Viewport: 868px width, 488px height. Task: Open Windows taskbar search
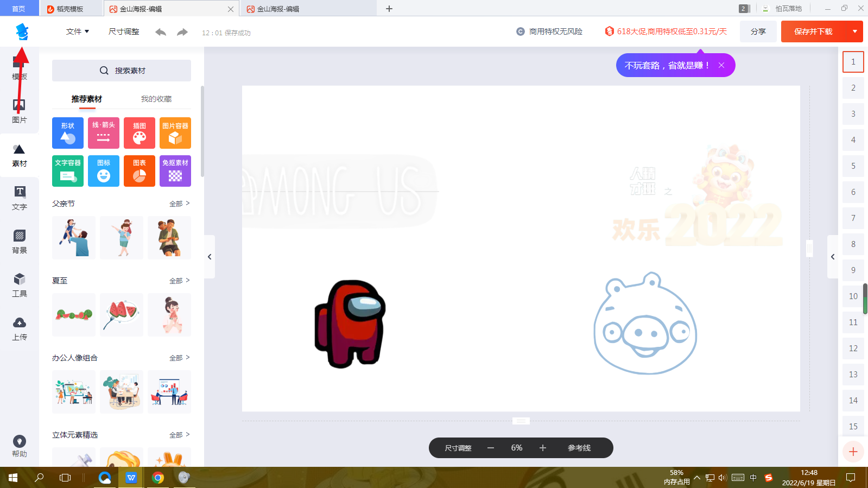(x=39, y=478)
